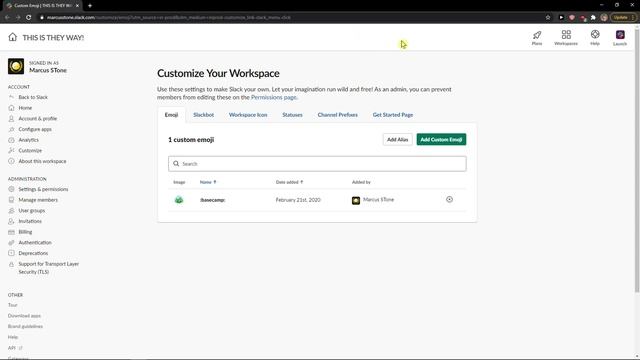Viewport: 640px width, 360px height.
Task: Open the Permissions page link
Action: (273, 97)
